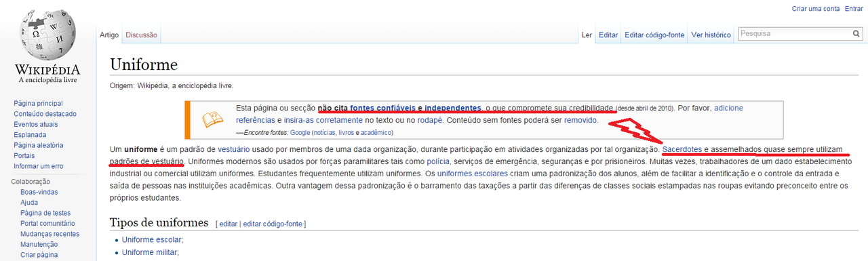Open the Esplanada sidebar link
This screenshot has width=868, height=261.
tap(31, 135)
